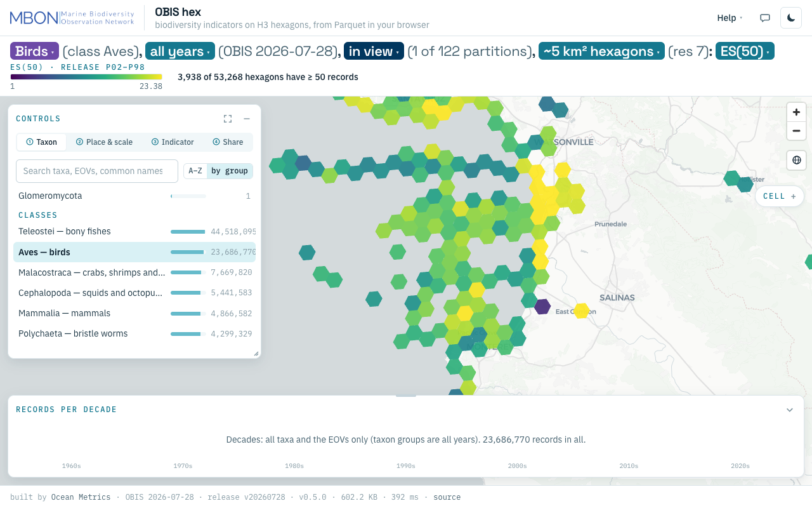Open the ~5 km² hexagons dropdown

point(601,51)
